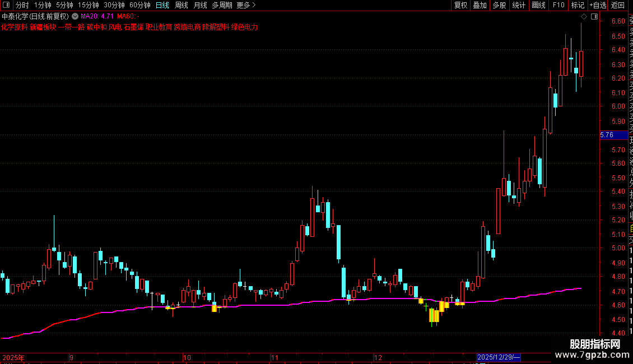The width and height of the screenshot is (633, 364).
Task: Click the 叠加 overlay button
Action: [480, 5]
